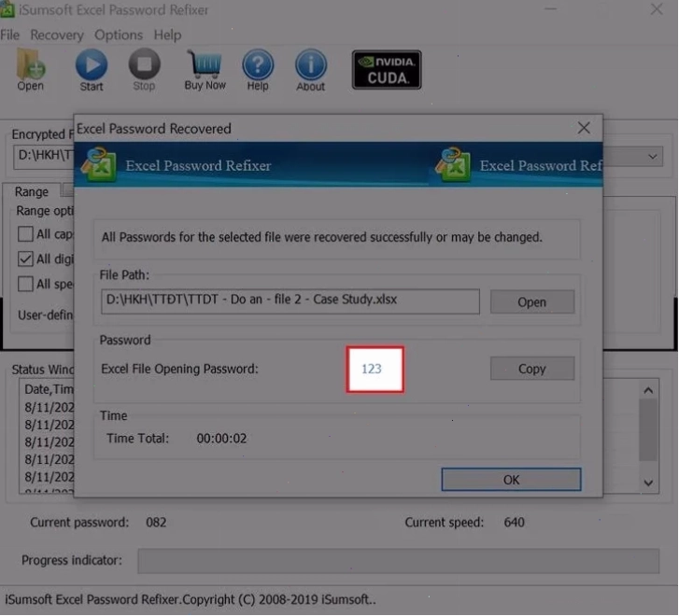
Task: Click the NVIDIA CUDA button
Action: [x=387, y=70]
